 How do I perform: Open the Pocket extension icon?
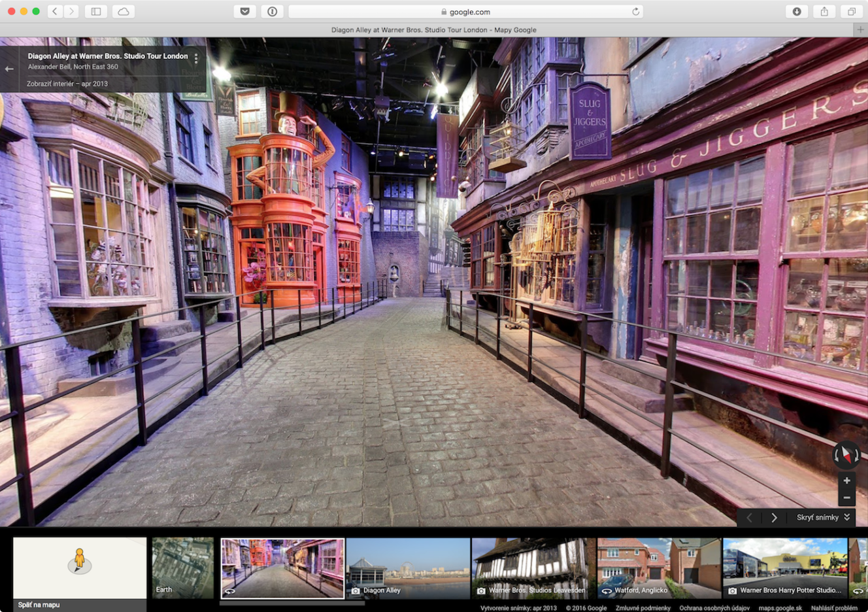pos(245,11)
